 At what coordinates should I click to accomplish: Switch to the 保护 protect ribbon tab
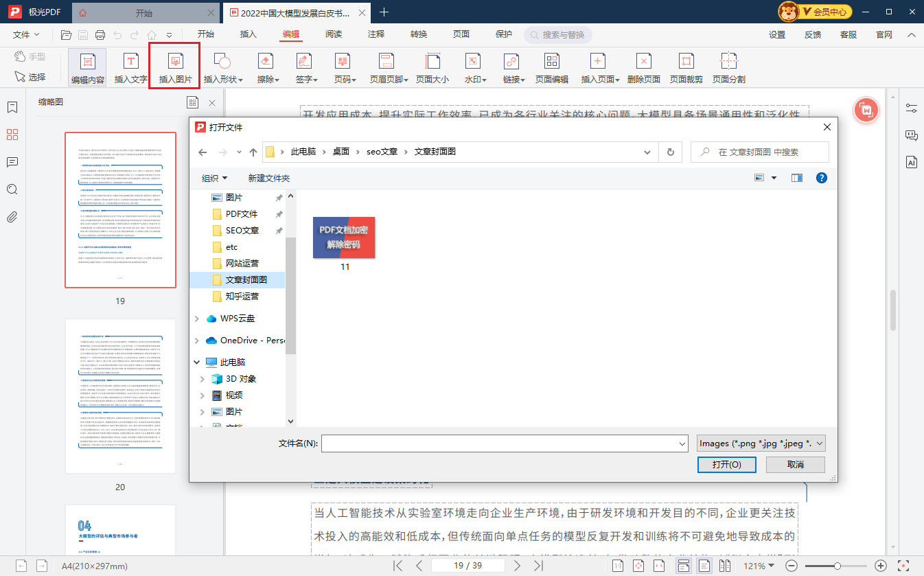504,34
